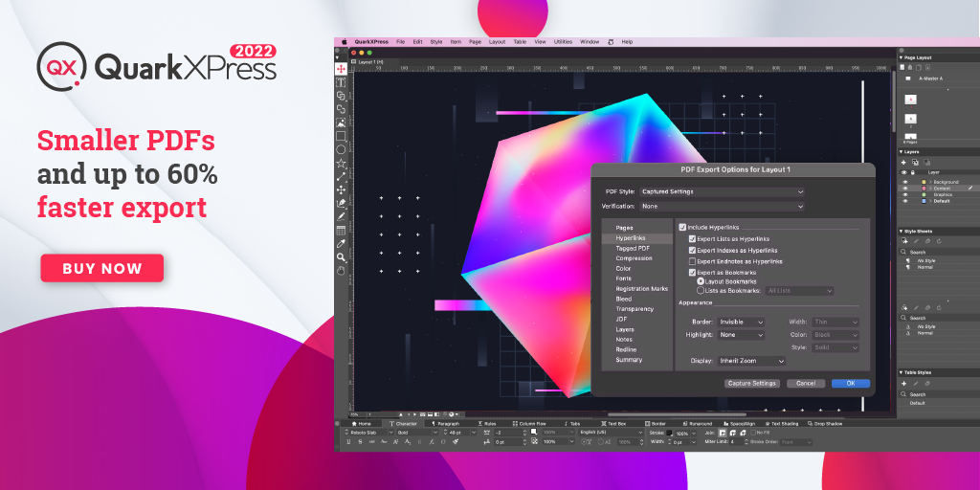This screenshot has width=980, height=490.
Task: Confirm PDF export with OK
Action: [x=851, y=383]
